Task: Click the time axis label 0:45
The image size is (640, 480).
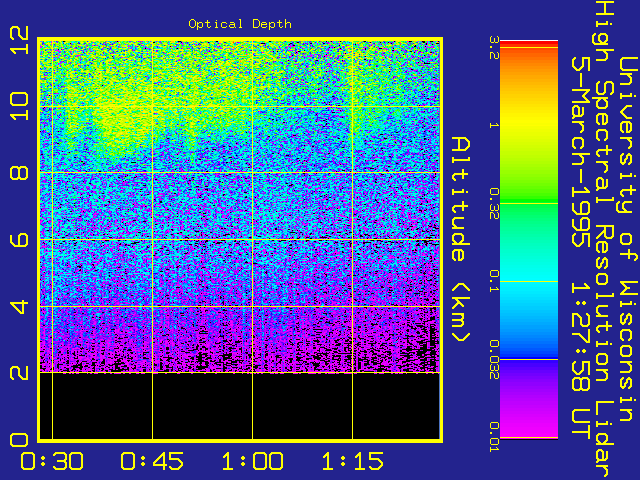Action: click(x=152, y=462)
